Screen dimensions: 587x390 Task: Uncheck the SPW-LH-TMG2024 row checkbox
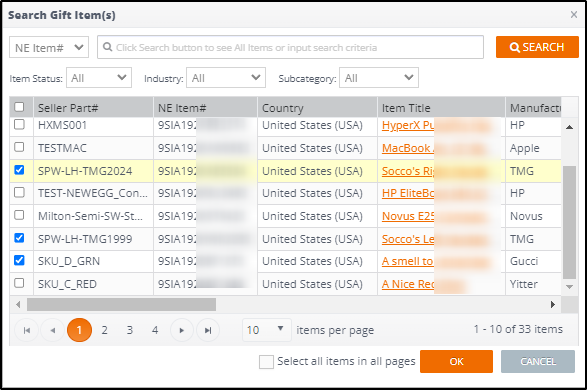[x=19, y=170]
